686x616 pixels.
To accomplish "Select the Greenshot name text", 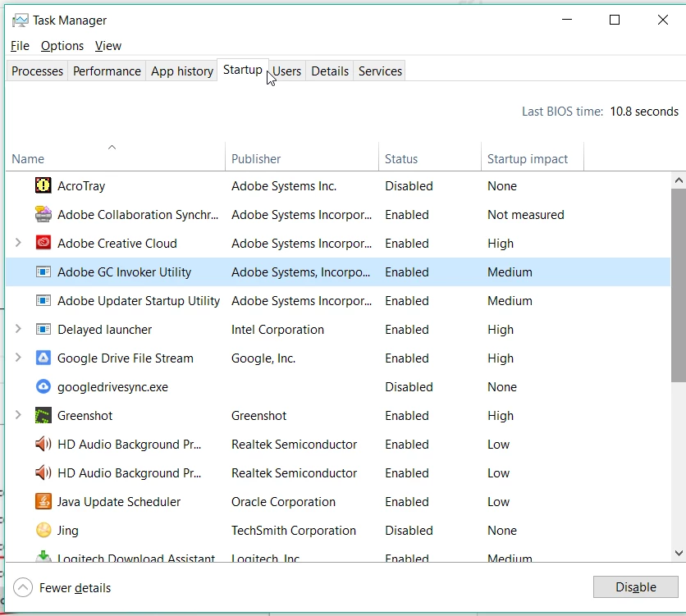I will pos(85,415).
